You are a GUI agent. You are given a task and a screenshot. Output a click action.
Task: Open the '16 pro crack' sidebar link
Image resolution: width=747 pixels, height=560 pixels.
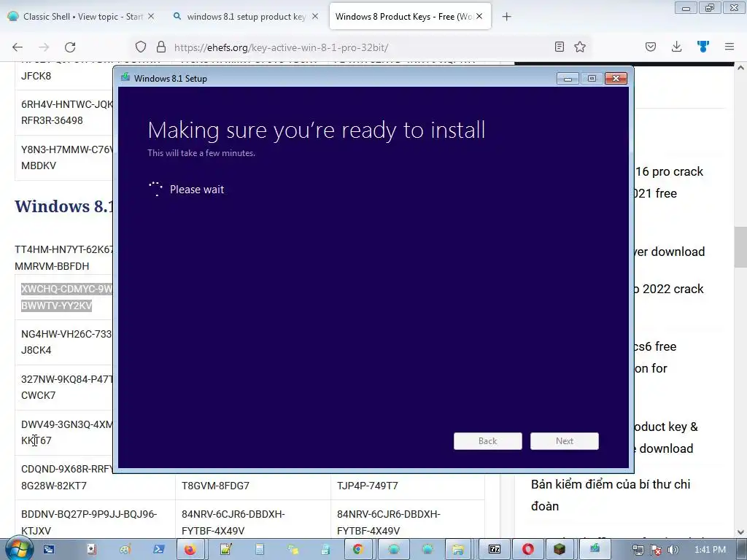pos(670,171)
